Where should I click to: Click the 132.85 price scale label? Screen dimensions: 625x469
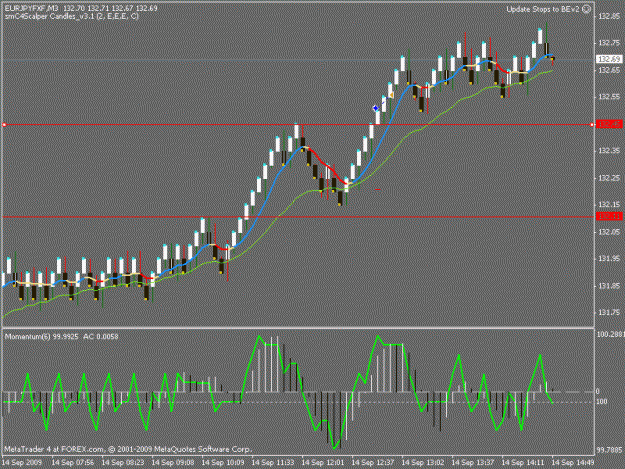[x=609, y=16]
